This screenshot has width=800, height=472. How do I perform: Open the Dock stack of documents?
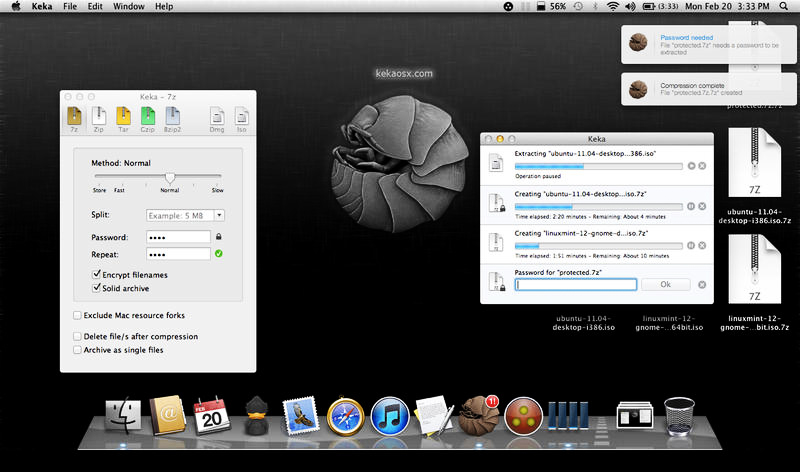pos(635,415)
